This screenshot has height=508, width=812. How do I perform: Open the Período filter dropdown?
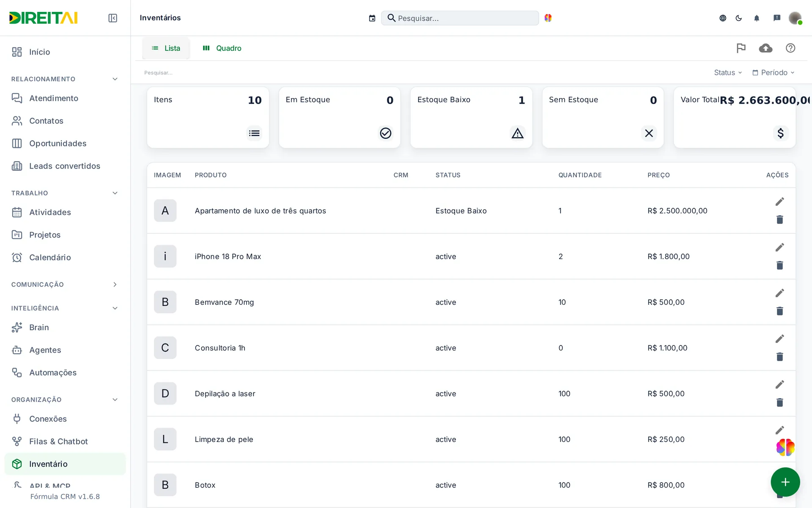click(x=773, y=72)
